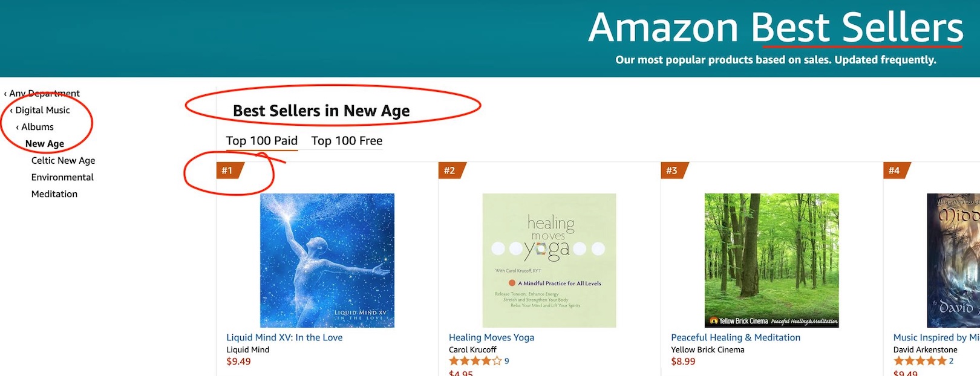The height and width of the screenshot is (376, 980).
Task: Navigate to the Digital Music category
Action: coord(43,110)
